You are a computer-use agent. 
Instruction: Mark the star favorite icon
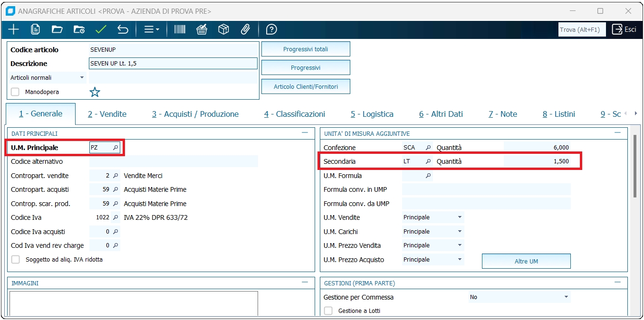point(95,92)
